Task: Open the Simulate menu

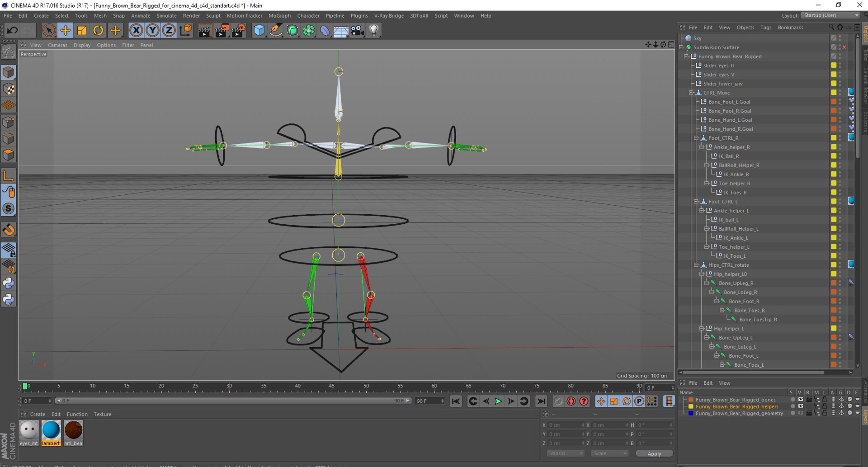Action: [166, 15]
